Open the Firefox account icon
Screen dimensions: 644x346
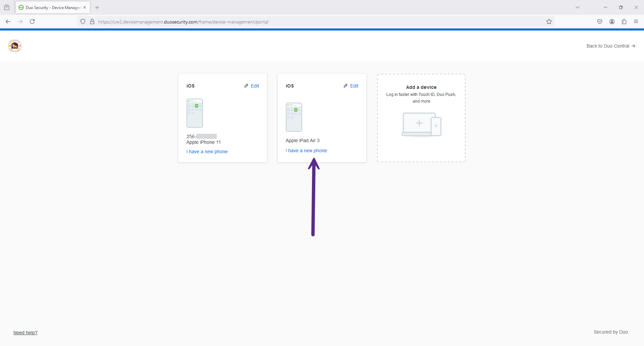click(612, 21)
